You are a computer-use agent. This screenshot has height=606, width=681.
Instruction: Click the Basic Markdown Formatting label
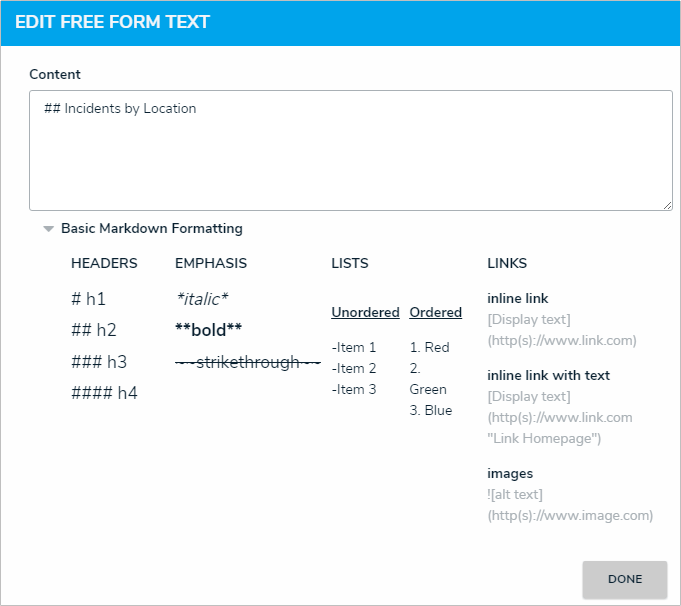[x=151, y=228]
